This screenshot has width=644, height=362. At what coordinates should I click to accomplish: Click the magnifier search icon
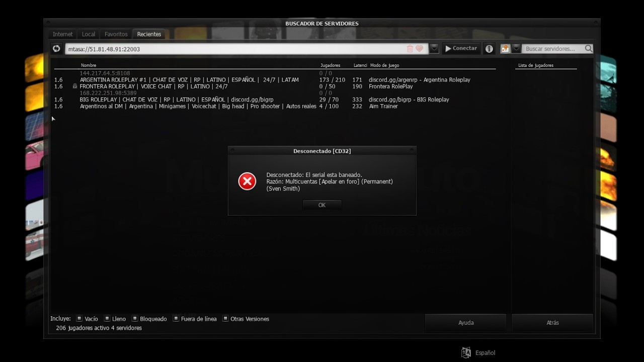[588, 49]
